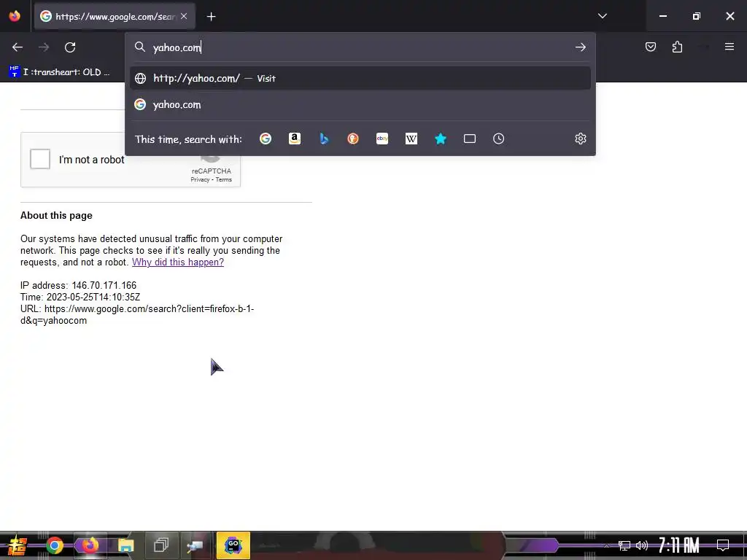
Task: Switch to the google.com search tab
Action: 115,17
